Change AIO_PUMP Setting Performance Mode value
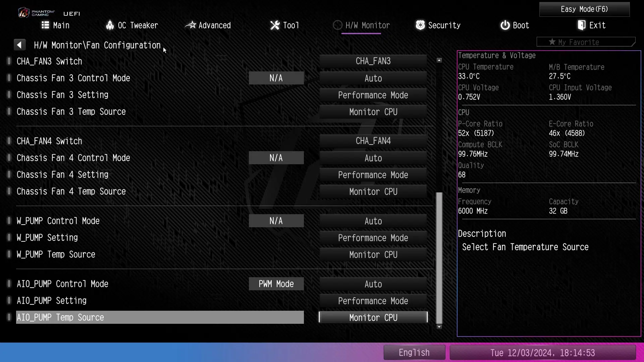644x362 pixels. pyautogui.click(x=373, y=301)
